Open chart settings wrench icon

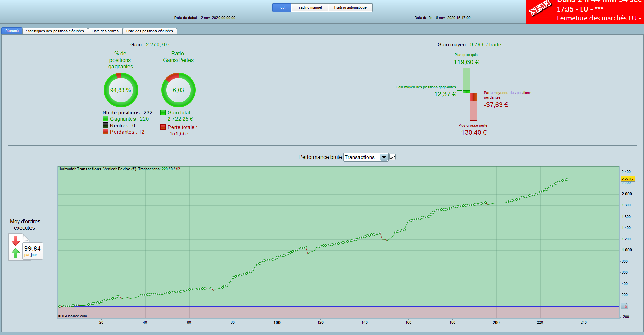tap(392, 157)
